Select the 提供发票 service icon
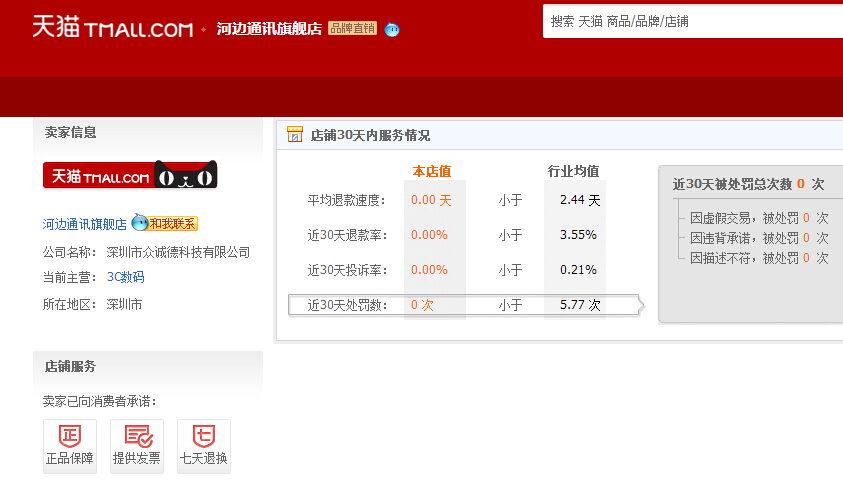 click(x=137, y=446)
